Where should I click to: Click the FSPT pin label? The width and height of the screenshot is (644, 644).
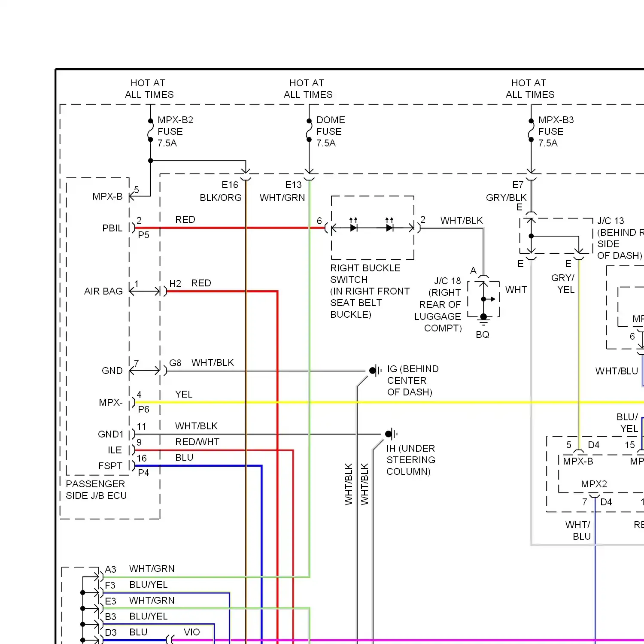click(110, 466)
